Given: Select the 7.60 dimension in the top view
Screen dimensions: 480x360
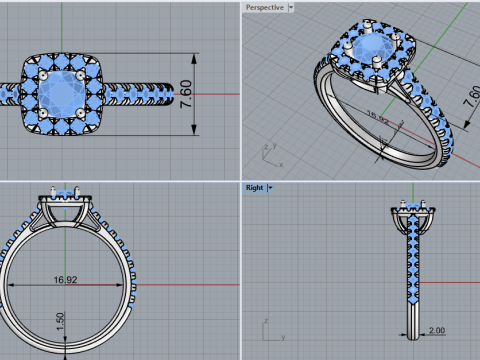Looking at the screenshot, I should (x=186, y=94).
